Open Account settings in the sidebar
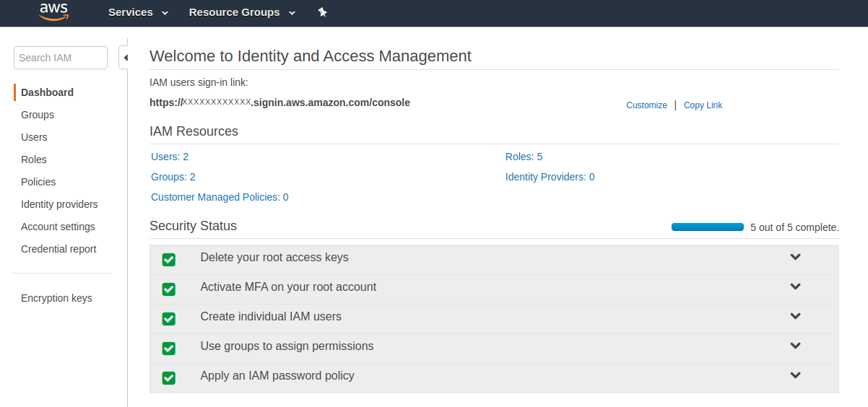Image resolution: width=868 pixels, height=407 pixels. point(58,227)
